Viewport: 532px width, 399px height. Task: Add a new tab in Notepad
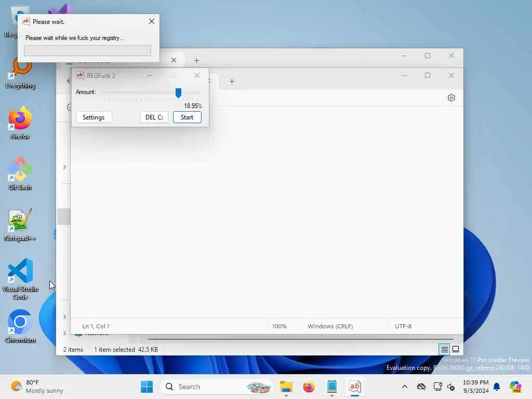[232, 82]
